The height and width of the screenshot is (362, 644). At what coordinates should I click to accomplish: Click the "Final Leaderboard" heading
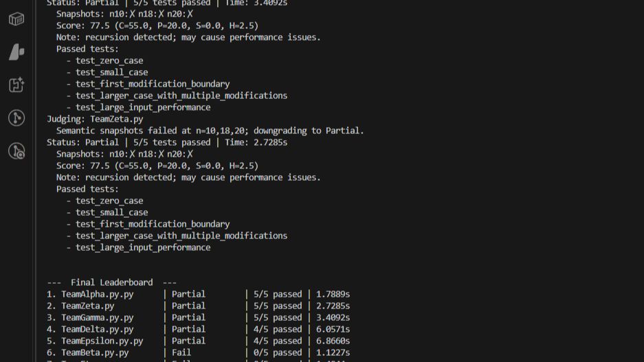pos(111,282)
